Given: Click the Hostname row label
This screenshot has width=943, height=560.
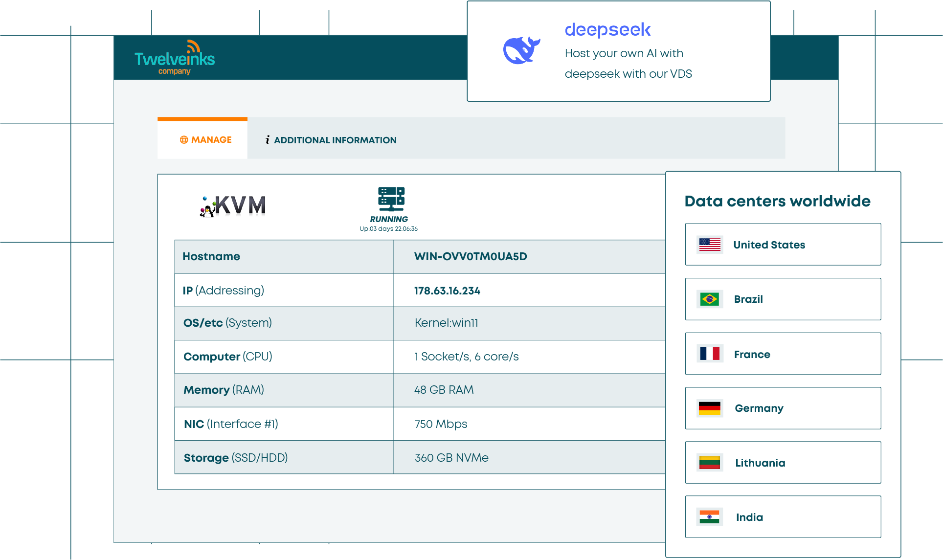Looking at the screenshot, I should click(x=211, y=256).
